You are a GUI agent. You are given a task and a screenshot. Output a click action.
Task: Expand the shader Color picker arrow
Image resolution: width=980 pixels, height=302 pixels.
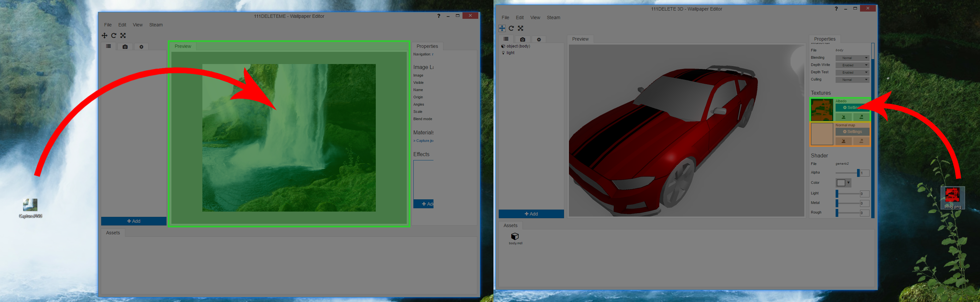[x=848, y=183]
